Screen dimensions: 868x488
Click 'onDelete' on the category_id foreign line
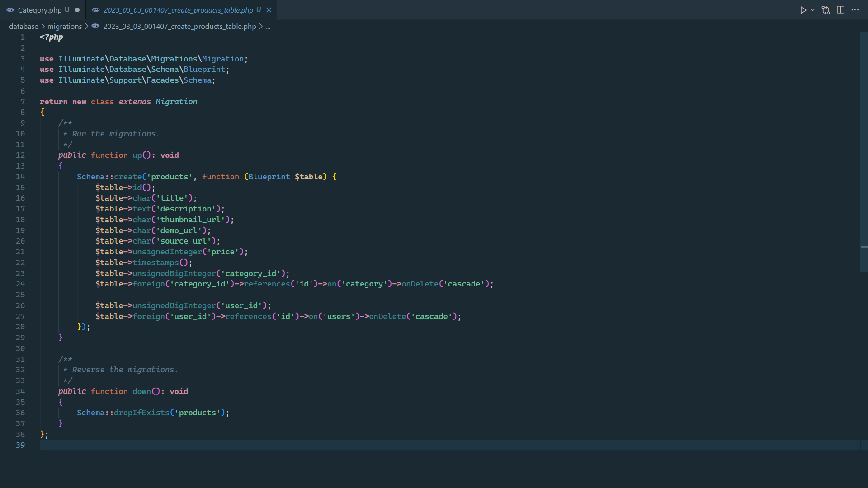coord(420,284)
